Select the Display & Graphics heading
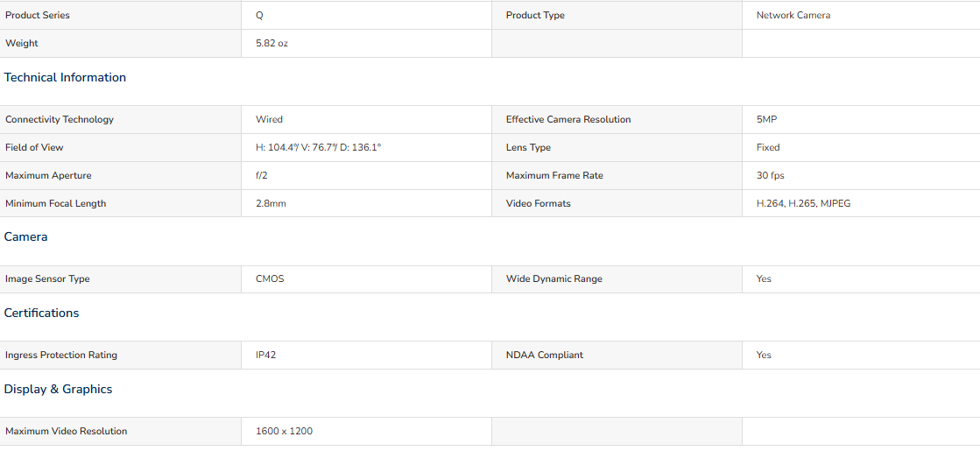This screenshot has height=458, width=980. coord(58,390)
